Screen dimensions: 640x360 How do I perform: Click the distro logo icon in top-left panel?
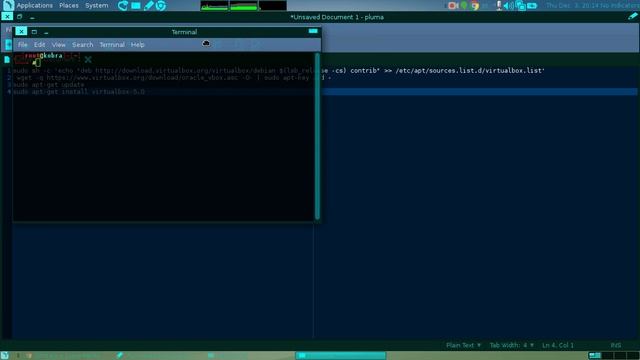tap(8, 5)
